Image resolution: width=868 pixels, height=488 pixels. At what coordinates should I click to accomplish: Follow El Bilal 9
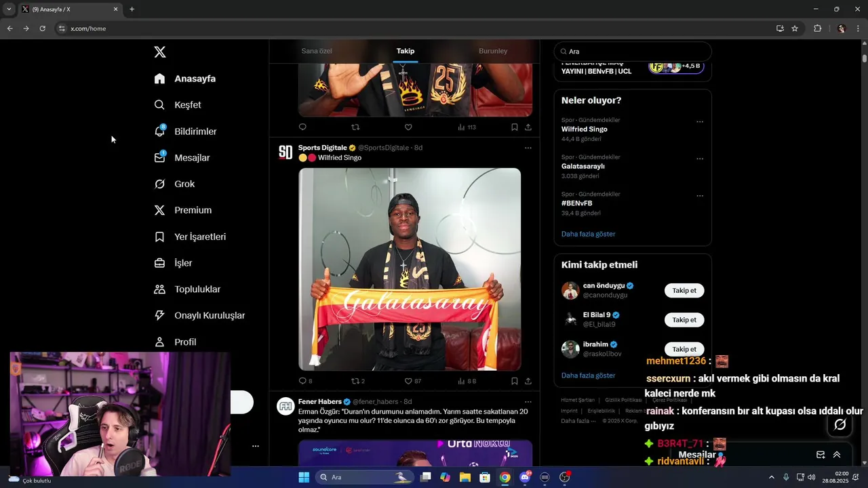coord(684,320)
